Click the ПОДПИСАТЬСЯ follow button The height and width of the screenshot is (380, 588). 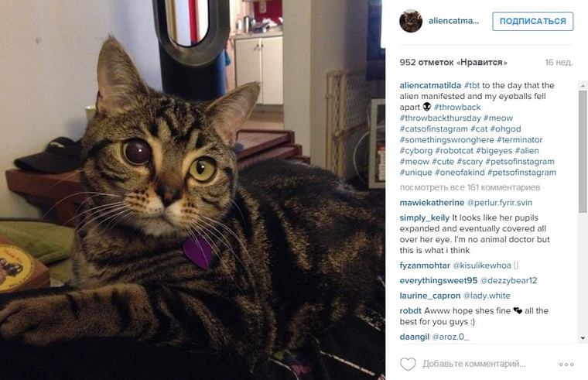(532, 22)
